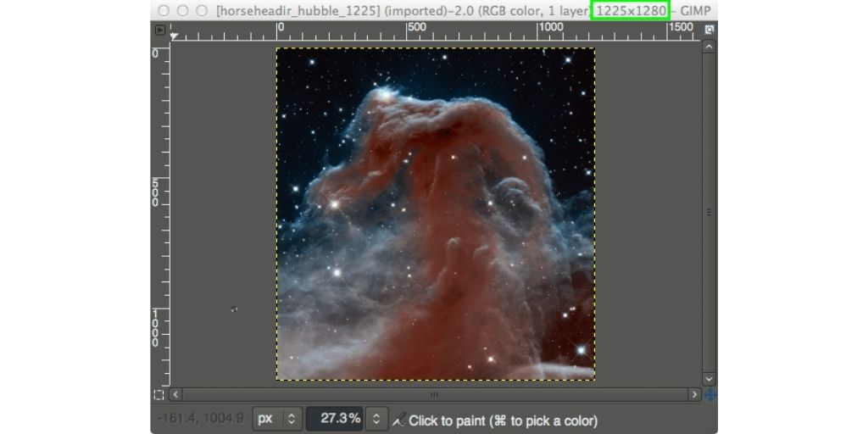Open the navigation preview cross icon

[709, 395]
